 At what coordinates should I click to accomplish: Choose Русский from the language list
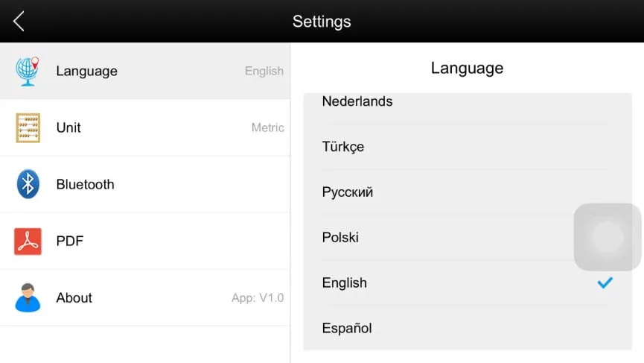348,192
